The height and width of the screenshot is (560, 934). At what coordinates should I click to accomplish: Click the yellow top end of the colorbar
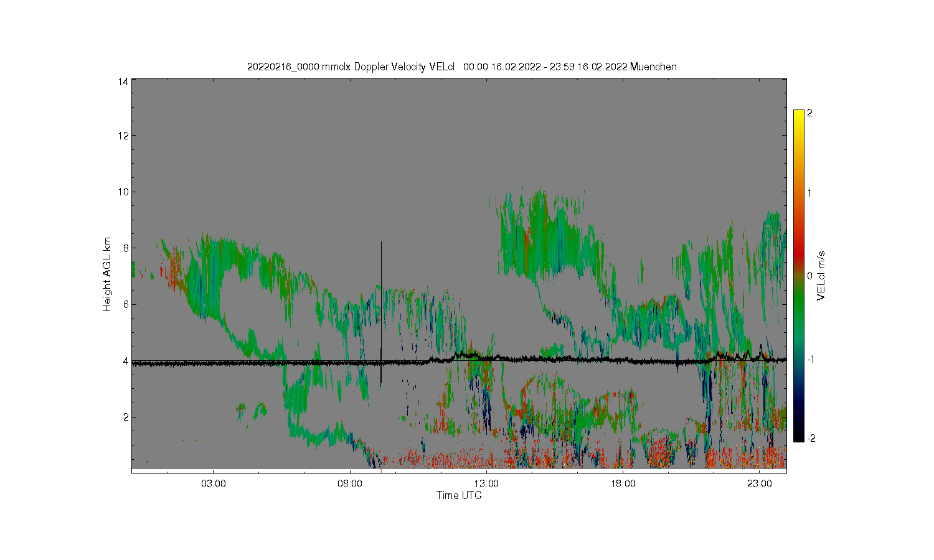(x=798, y=113)
